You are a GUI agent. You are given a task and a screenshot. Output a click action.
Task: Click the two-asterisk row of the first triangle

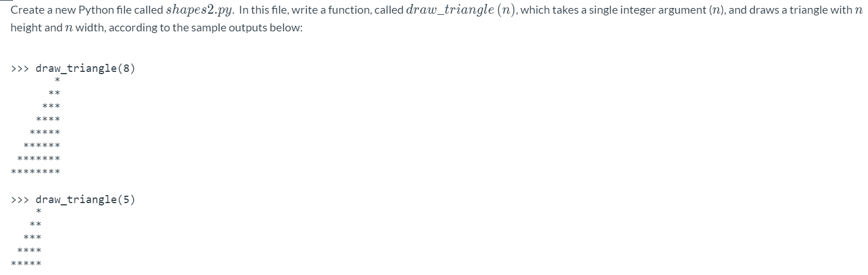click(x=54, y=94)
